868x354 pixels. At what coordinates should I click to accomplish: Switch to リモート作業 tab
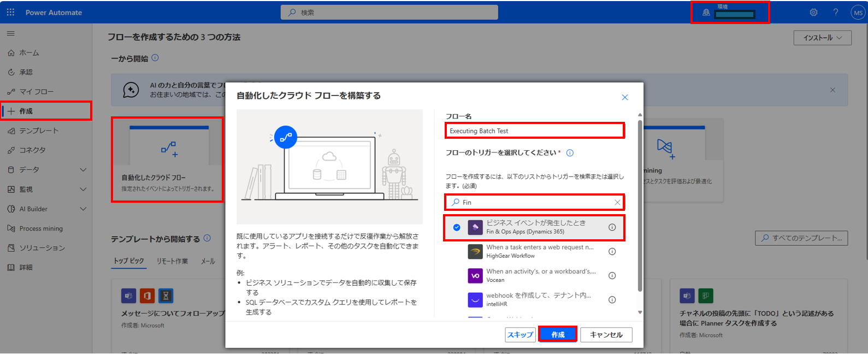(172, 261)
